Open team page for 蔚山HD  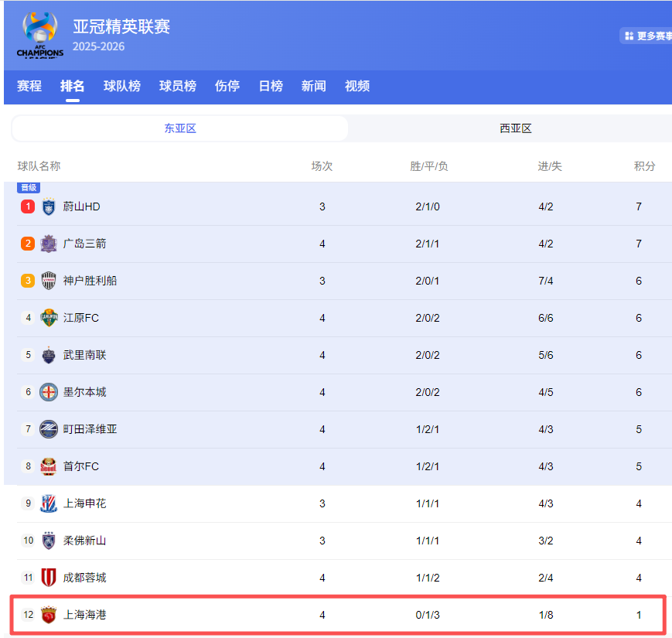tap(81, 206)
